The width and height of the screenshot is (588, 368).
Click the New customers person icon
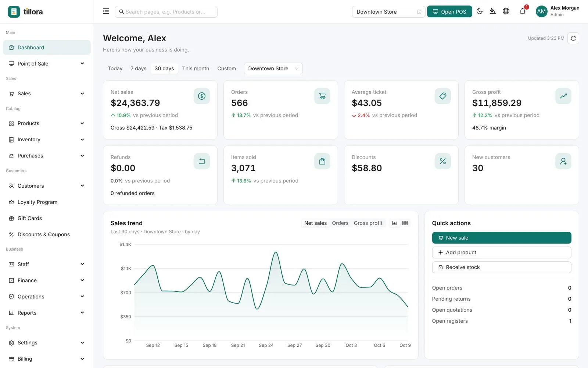tap(563, 161)
